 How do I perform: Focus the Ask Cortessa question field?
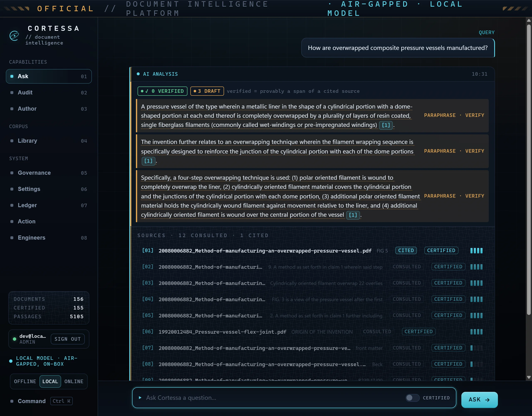pos(273,398)
